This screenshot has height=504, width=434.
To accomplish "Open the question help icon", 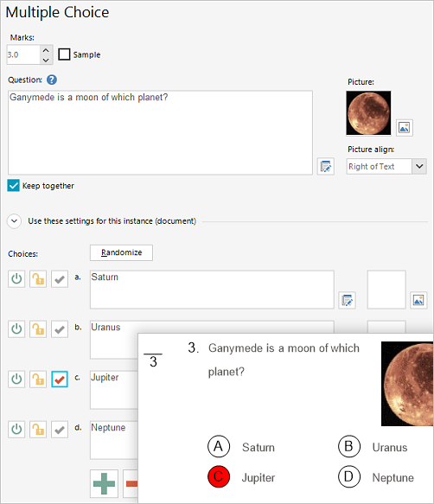I will [x=51, y=80].
